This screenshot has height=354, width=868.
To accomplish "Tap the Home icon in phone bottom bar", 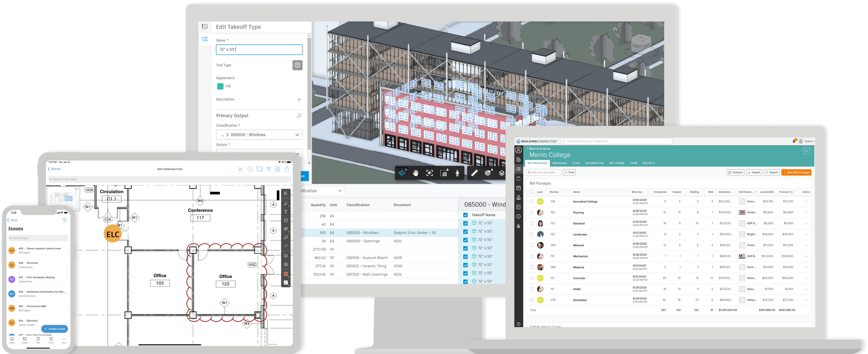I will click(12, 340).
